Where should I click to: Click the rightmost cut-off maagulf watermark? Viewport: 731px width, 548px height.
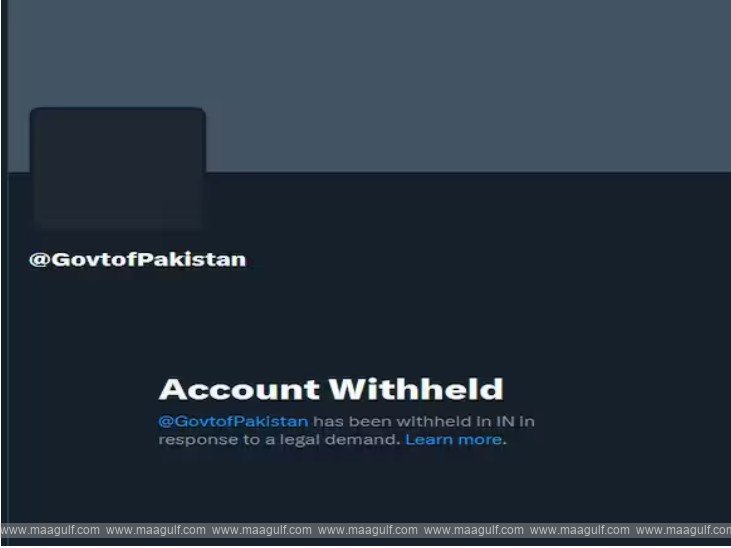point(683,530)
